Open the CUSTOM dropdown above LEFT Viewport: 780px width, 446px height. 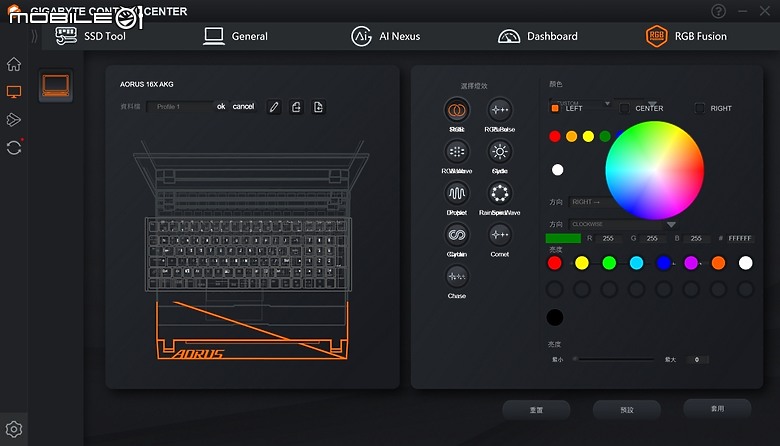[581, 103]
